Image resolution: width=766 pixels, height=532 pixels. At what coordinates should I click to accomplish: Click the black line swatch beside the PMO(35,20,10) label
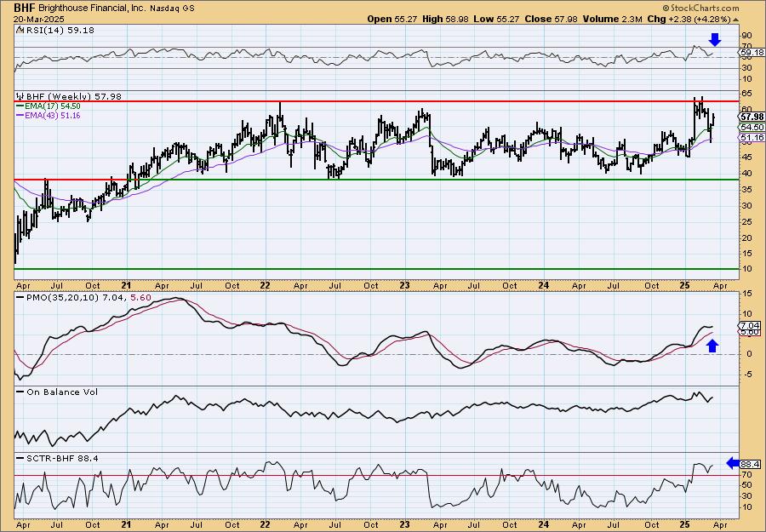tap(20, 298)
